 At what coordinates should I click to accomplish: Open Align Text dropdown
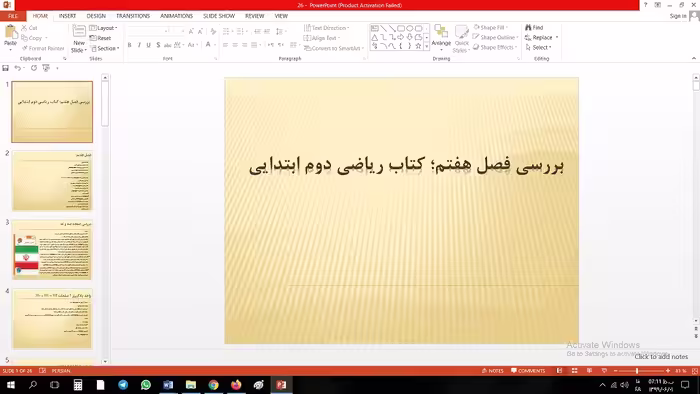pos(322,38)
